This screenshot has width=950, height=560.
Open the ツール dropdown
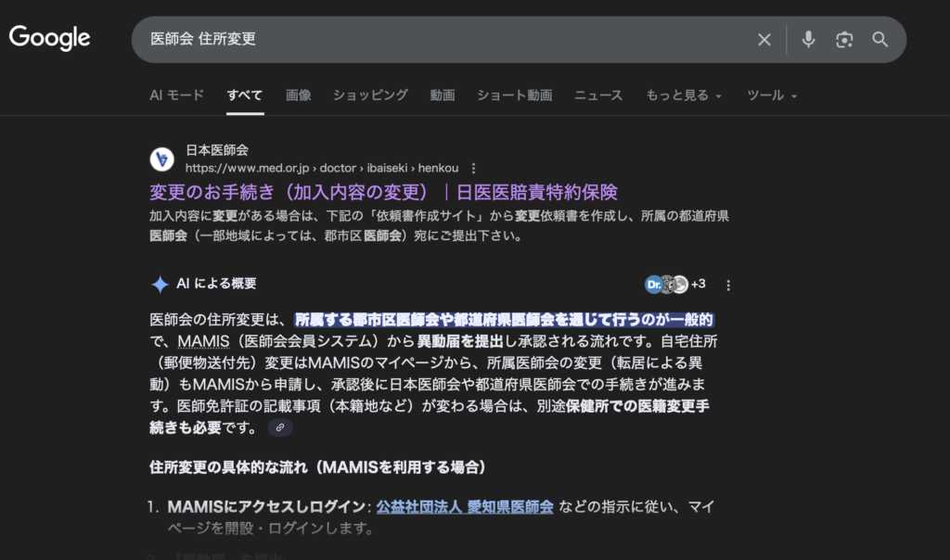(x=766, y=95)
